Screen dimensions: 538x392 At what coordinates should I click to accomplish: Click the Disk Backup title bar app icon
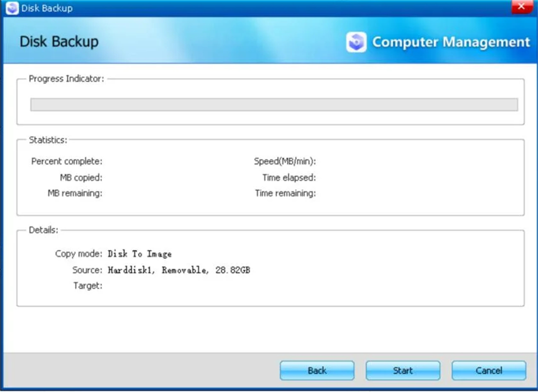coord(12,8)
